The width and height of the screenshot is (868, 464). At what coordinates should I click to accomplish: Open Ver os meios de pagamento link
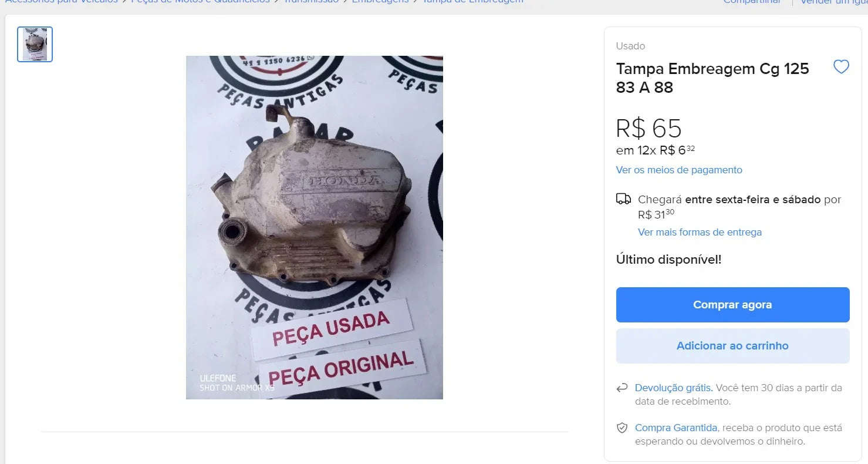(x=679, y=170)
